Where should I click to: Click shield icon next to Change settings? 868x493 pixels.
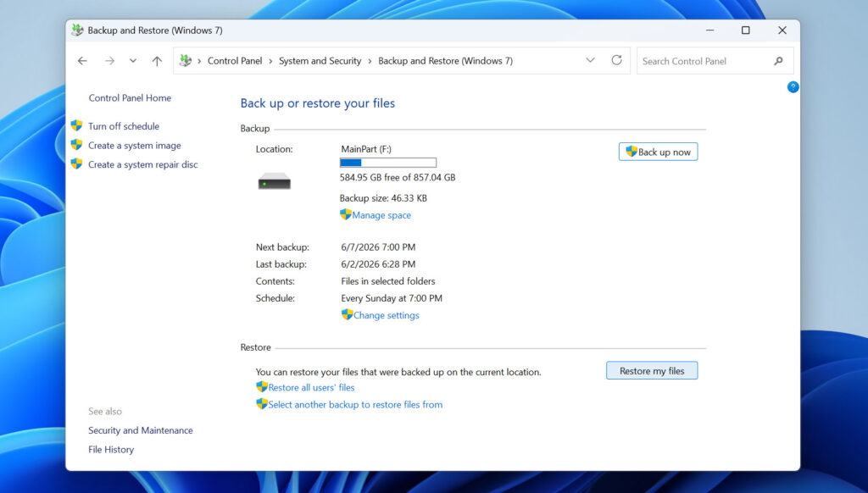[347, 314]
